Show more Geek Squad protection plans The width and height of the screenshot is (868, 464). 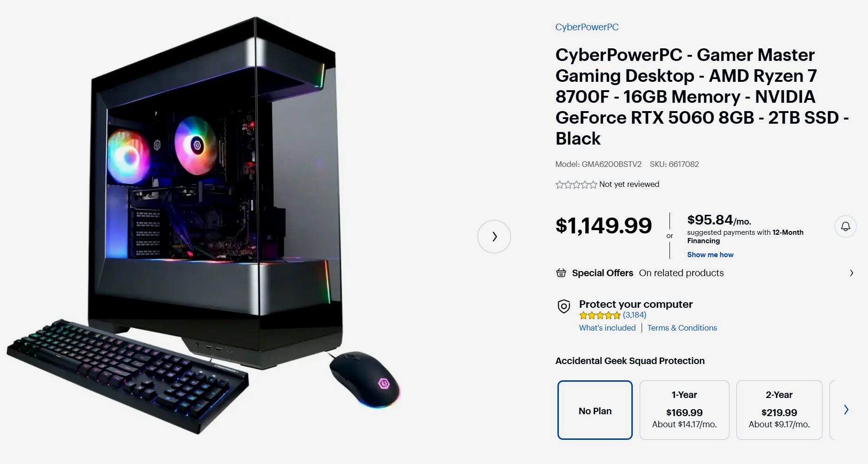846,410
